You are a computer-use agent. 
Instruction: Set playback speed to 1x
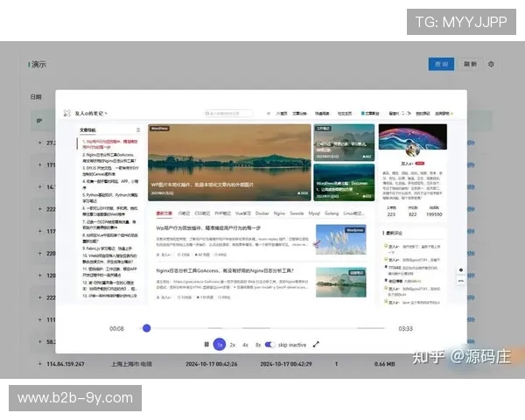pos(220,345)
